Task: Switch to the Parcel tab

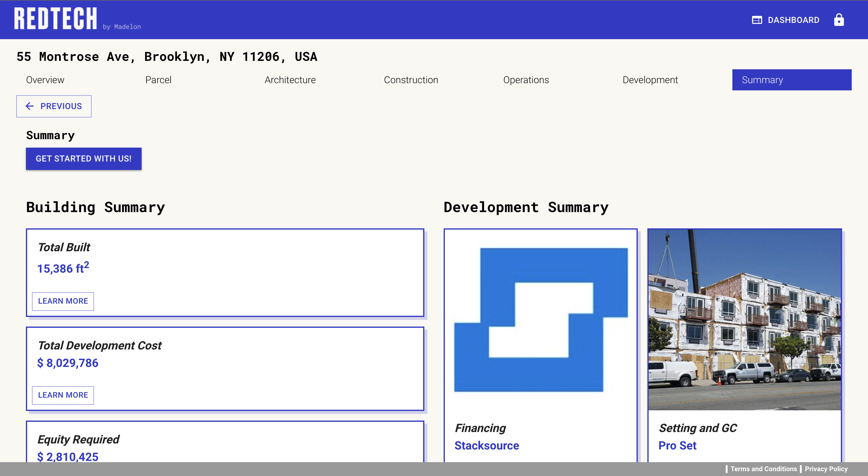Action: click(158, 80)
